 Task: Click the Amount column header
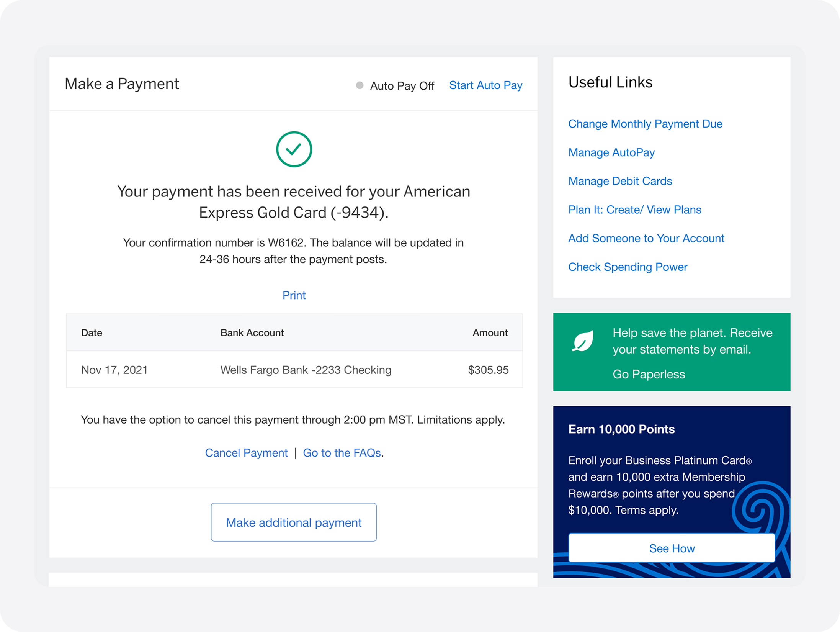(x=490, y=333)
